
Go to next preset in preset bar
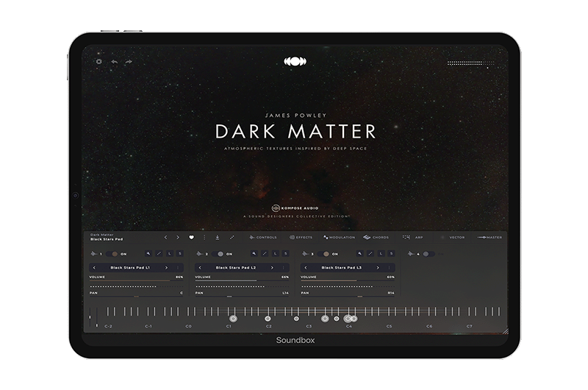[x=178, y=237]
